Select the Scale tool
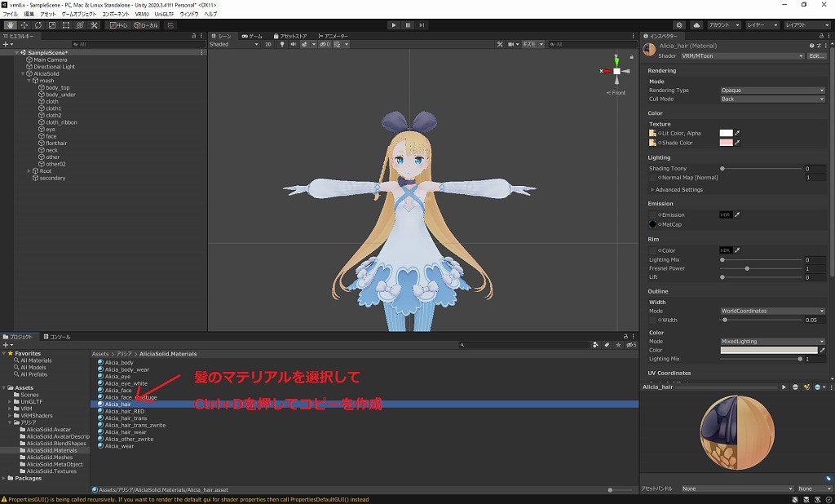The height and width of the screenshot is (504, 835). [51, 25]
